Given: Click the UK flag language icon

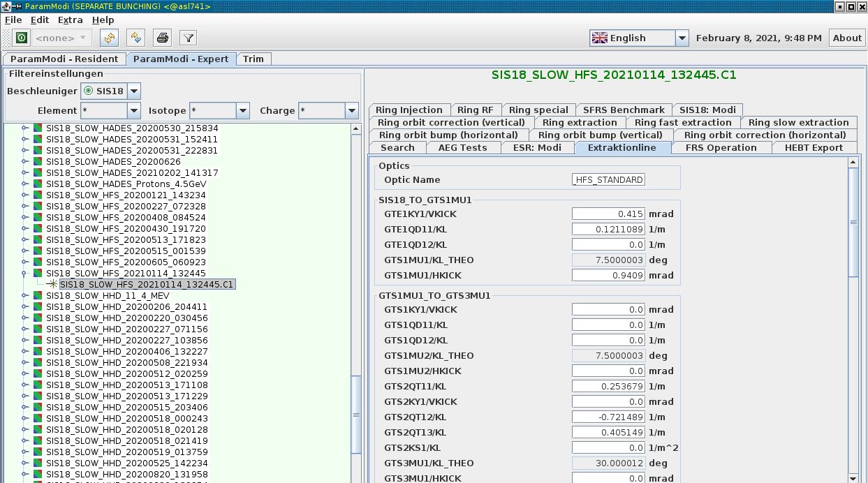Looking at the screenshot, I should coord(599,38).
